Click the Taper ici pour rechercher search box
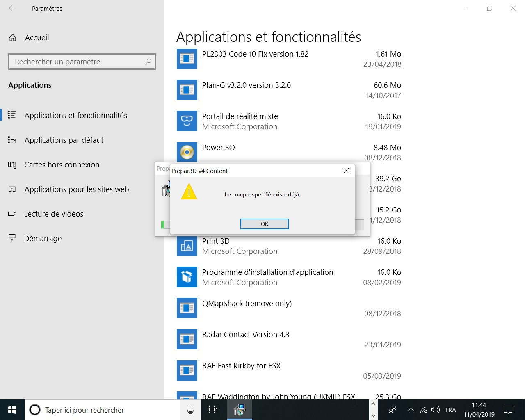525x420 pixels. pyautogui.click(x=103, y=410)
